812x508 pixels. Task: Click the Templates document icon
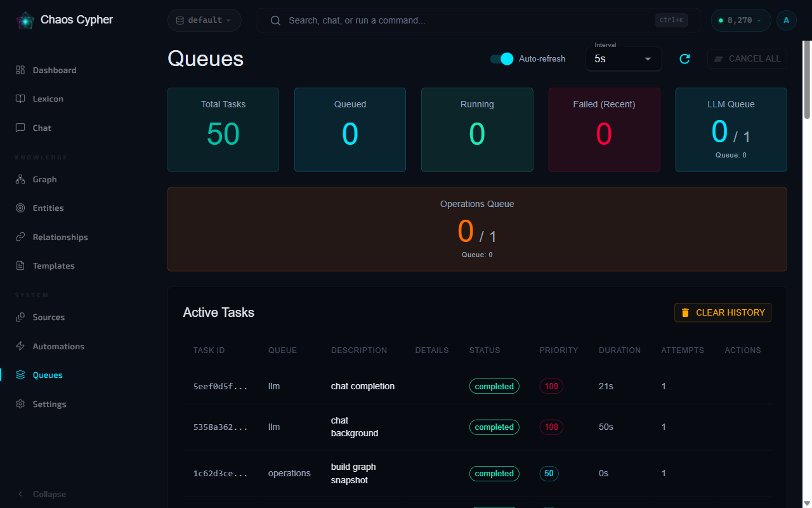(20, 266)
